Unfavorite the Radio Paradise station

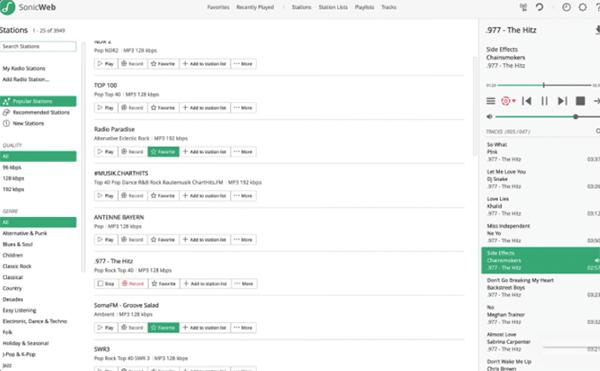tap(163, 152)
